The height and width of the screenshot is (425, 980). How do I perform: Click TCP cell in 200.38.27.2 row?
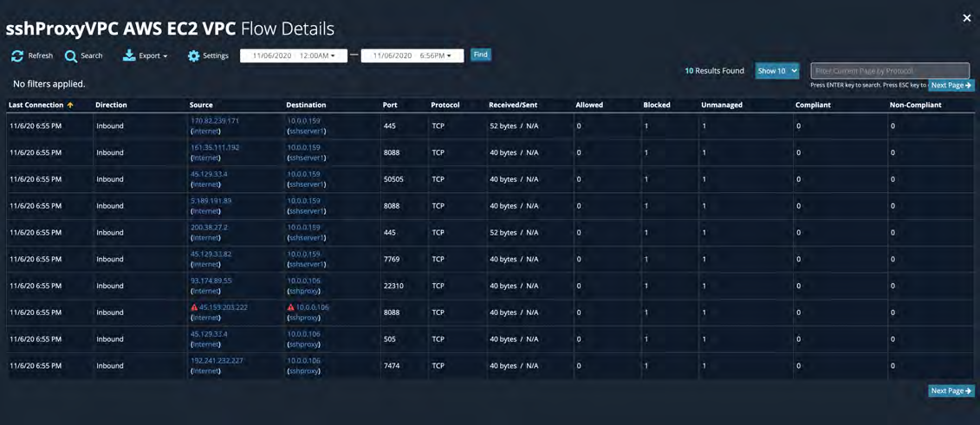coord(438,232)
